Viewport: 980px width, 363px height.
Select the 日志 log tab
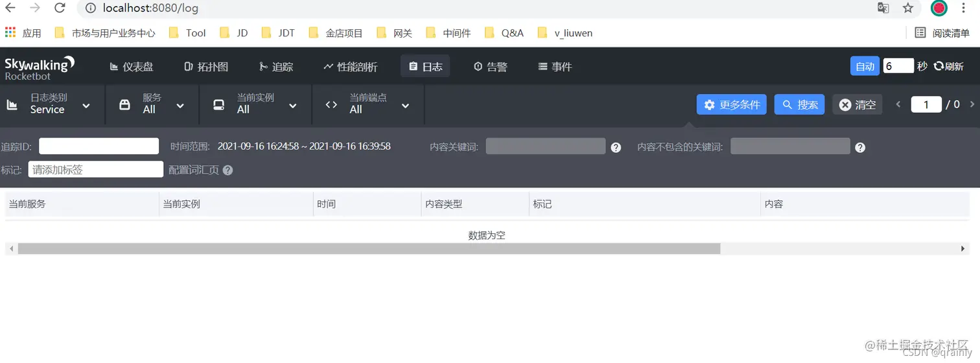pyautogui.click(x=425, y=67)
